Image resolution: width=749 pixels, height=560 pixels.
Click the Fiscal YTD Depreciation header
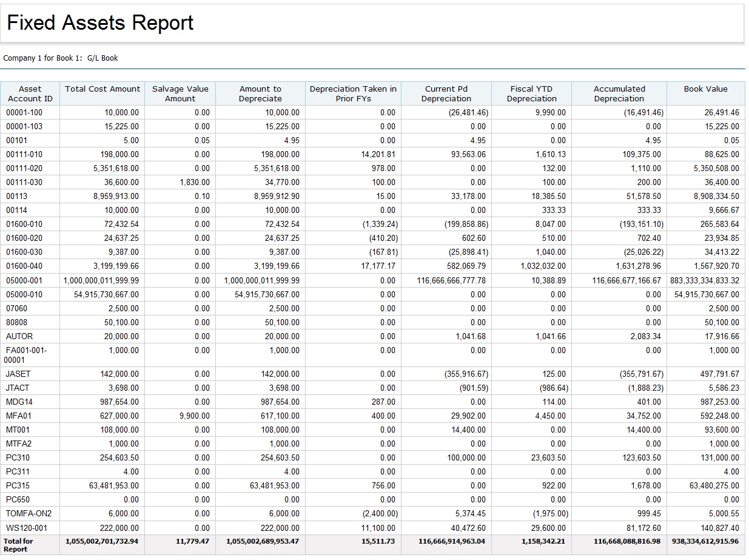(x=531, y=93)
